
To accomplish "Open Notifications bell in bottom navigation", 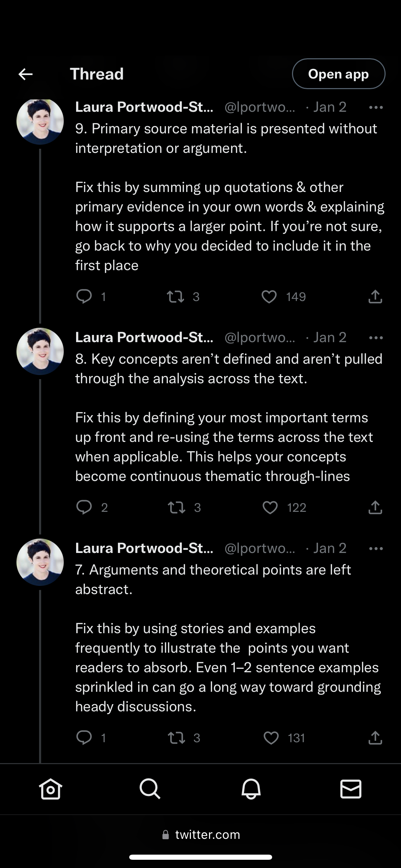I will 251,789.
